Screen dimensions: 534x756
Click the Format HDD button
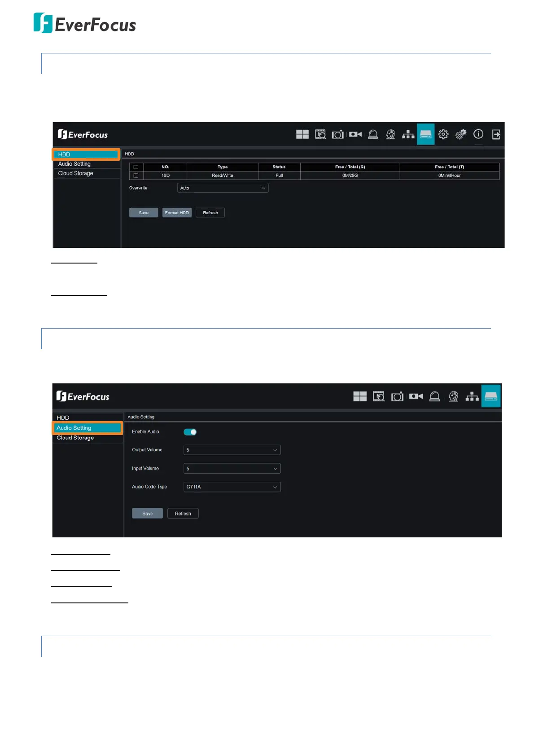point(177,213)
